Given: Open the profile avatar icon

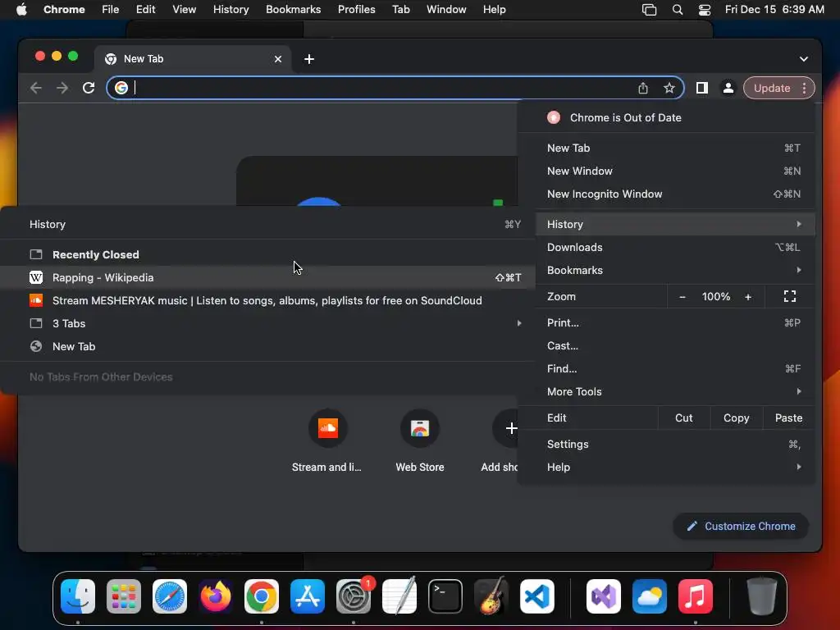Looking at the screenshot, I should click(x=728, y=88).
